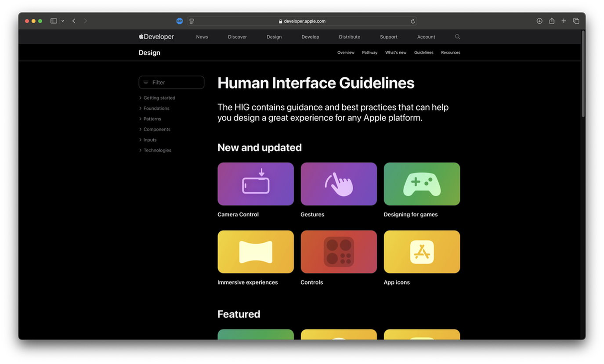604x364 pixels.
Task: Click the App icons caption text
Action: pos(397,283)
